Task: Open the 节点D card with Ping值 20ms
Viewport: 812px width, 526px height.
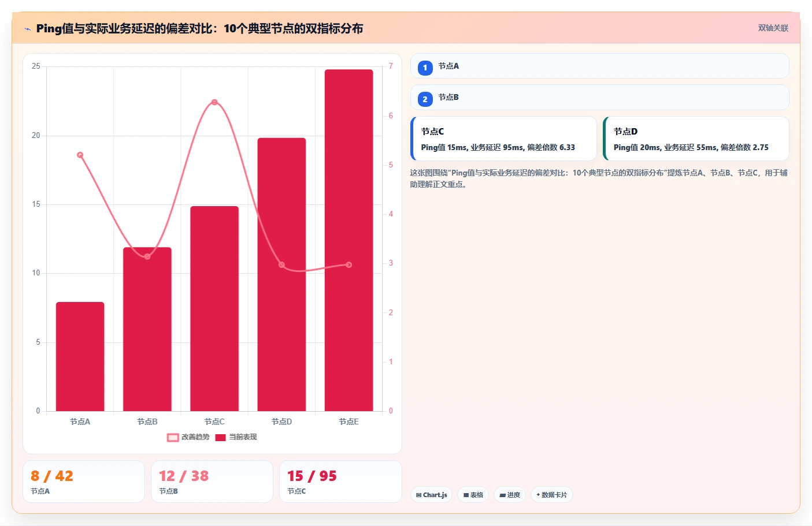Action: (696, 139)
